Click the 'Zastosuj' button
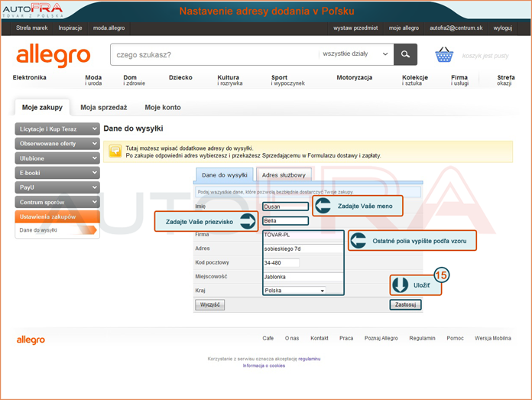Screen dimensions: 532x400 pos(405,304)
